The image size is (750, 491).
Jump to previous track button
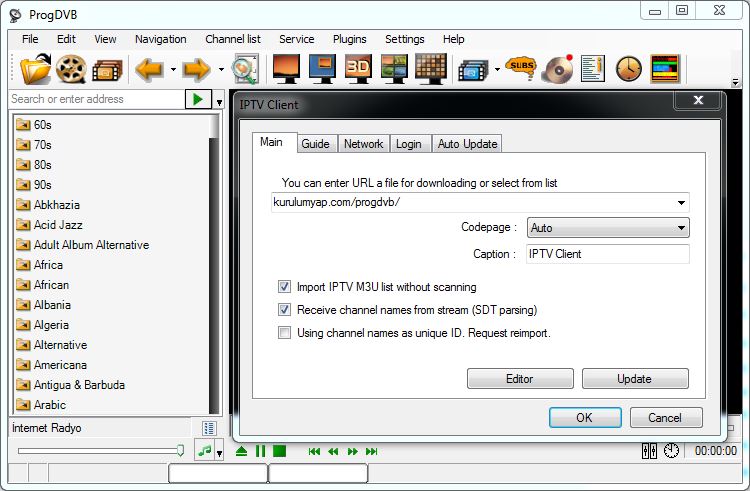tap(314, 451)
